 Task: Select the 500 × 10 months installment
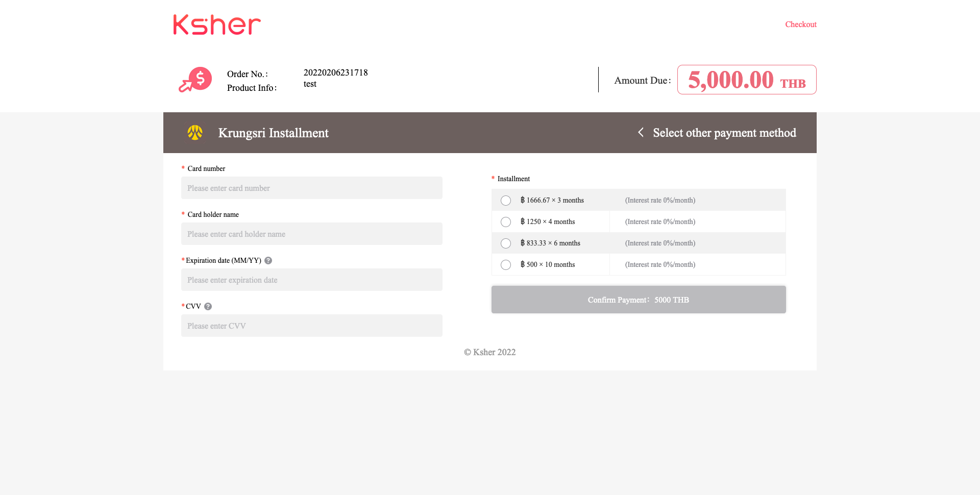(x=506, y=265)
